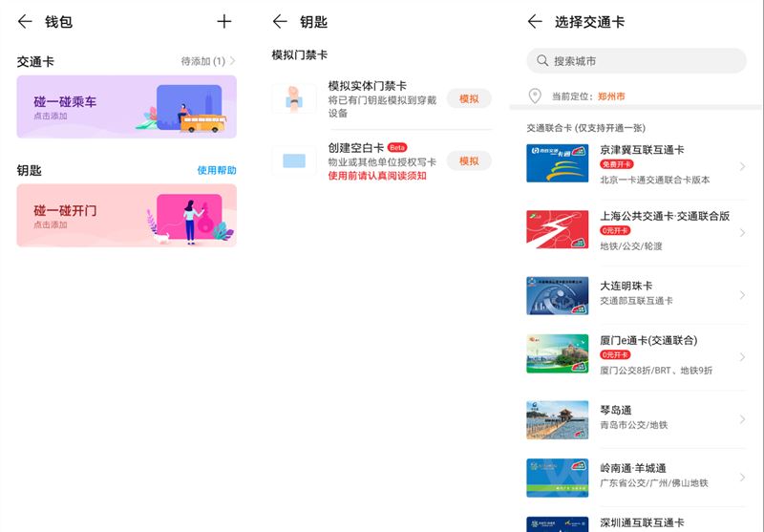The width and height of the screenshot is (764, 532).
Task: Select the 岭南通·羊城通 title
Action: click(x=633, y=468)
